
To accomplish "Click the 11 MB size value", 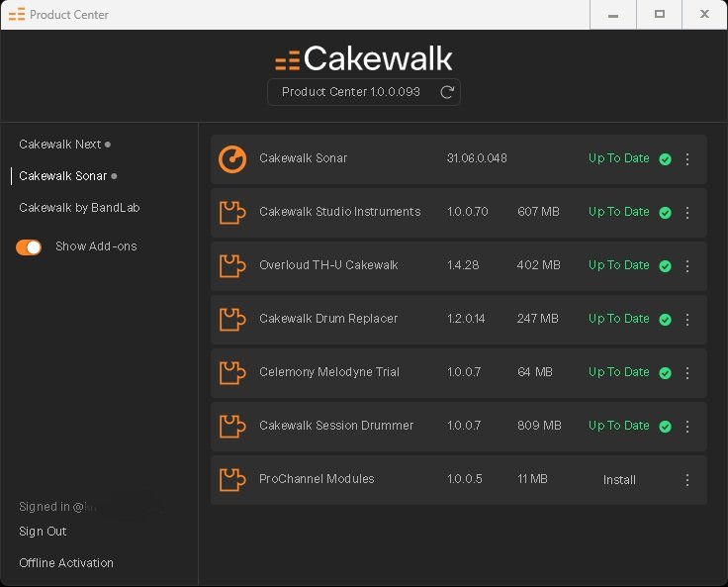I will pos(532,479).
